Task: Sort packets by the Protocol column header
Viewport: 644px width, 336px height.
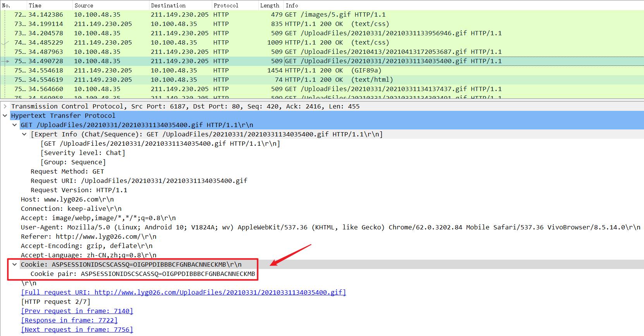Action: (x=235, y=5)
